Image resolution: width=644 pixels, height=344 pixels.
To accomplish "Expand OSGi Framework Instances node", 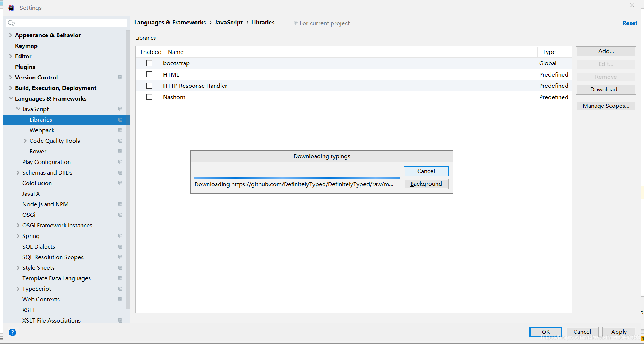I will pyautogui.click(x=18, y=226).
